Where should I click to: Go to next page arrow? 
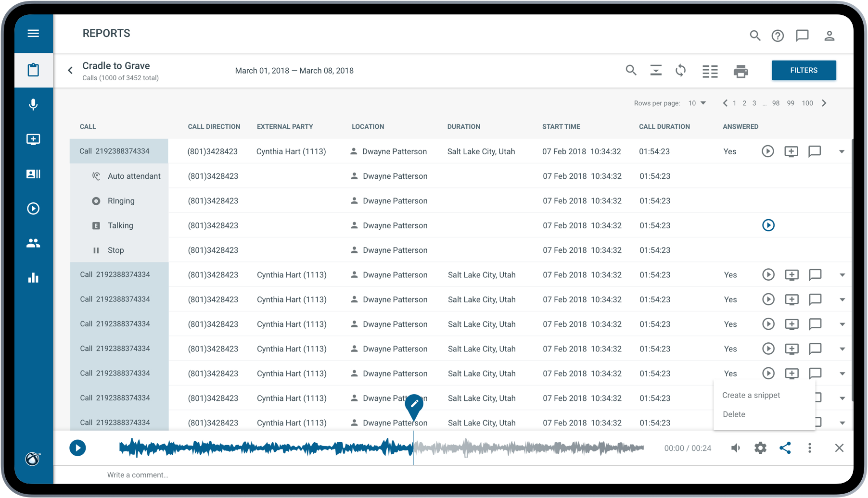point(824,103)
